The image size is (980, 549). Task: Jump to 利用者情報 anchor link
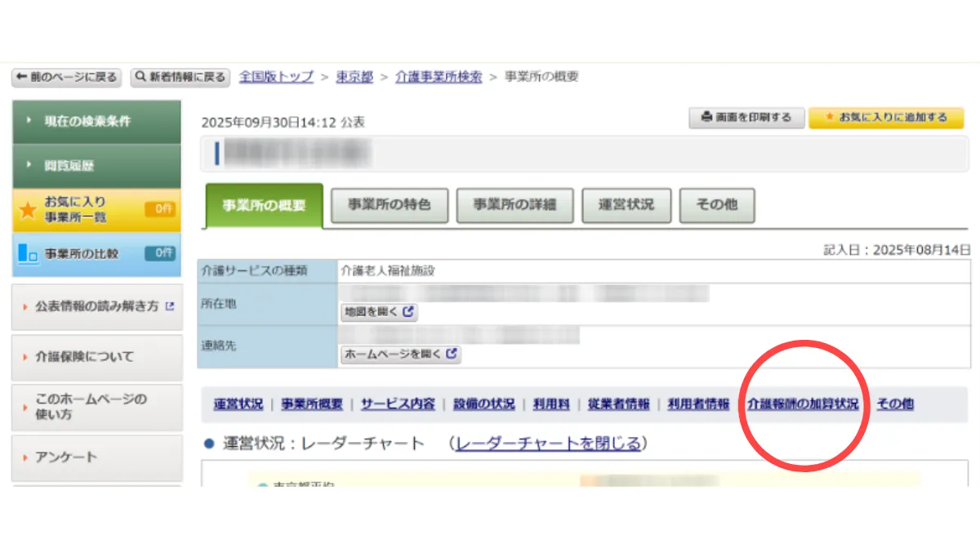[x=698, y=404]
